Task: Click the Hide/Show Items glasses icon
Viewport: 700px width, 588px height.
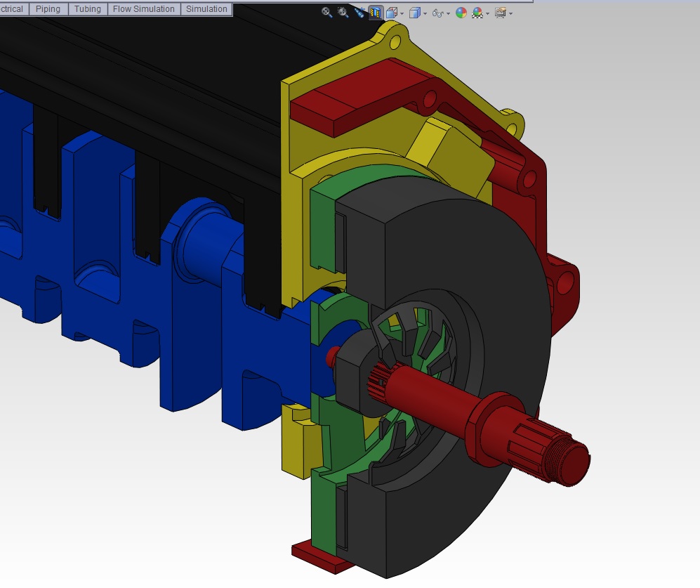Action: 437,13
